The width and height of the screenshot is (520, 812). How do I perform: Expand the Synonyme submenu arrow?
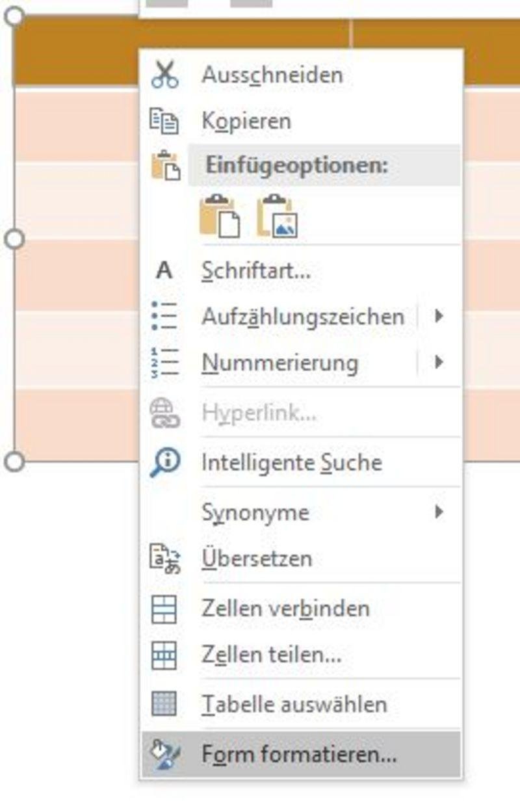pyautogui.click(x=439, y=512)
